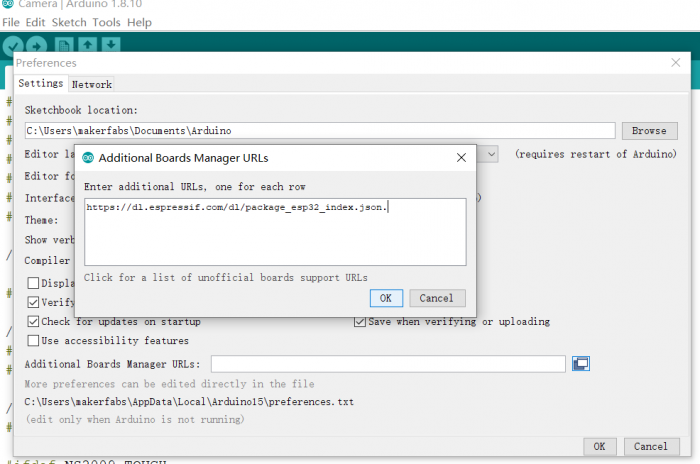Expand the editor language dropdown arrow
Image resolution: width=700 pixels, height=464 pixels.
click(491, 155)
